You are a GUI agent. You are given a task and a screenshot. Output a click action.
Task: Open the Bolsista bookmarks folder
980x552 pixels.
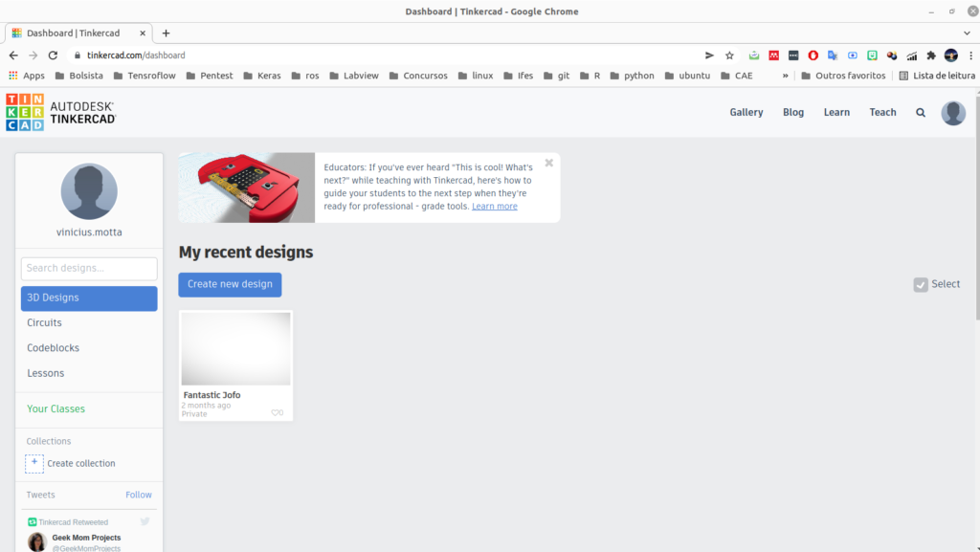[x=79, y=76]
